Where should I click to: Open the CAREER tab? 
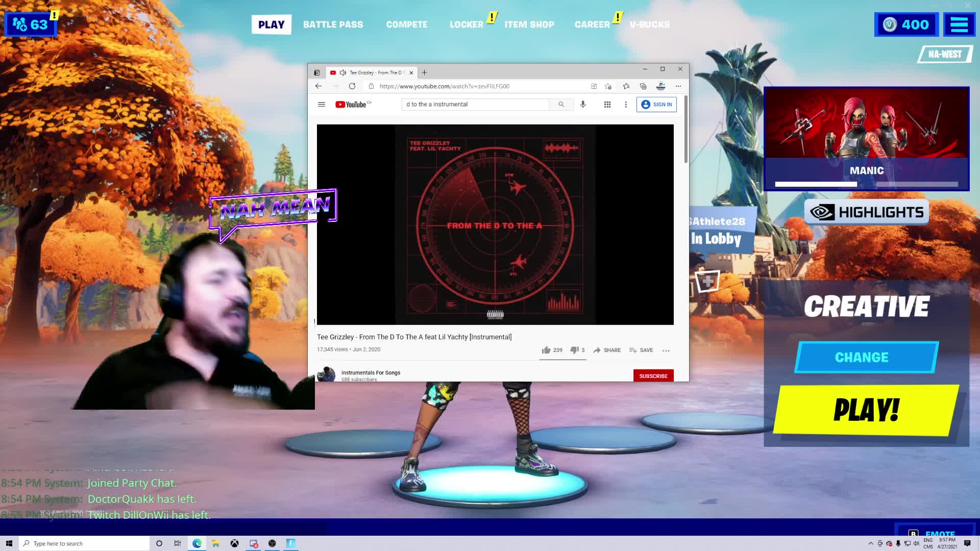[x=592, y=24]
